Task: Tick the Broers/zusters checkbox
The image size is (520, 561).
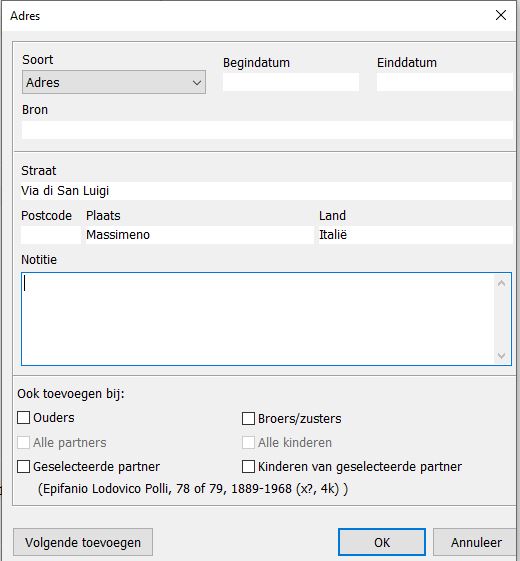Action: click(248, 418)
